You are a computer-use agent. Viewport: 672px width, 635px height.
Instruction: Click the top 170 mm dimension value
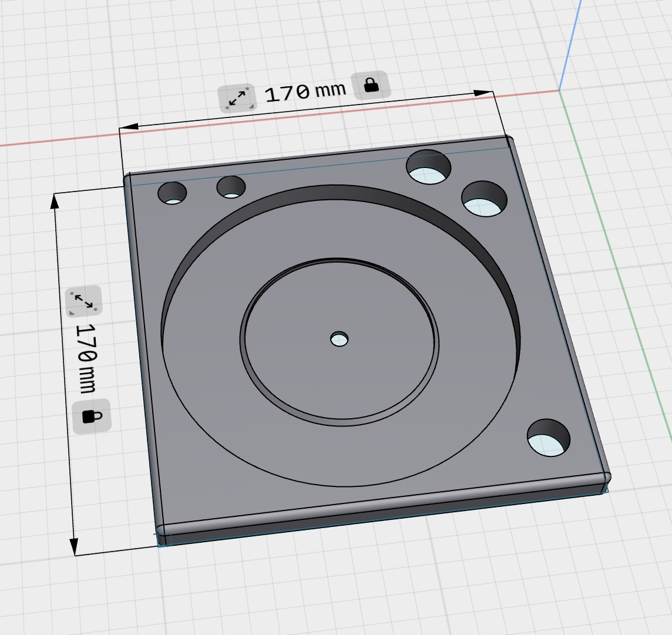coord(305,92)
